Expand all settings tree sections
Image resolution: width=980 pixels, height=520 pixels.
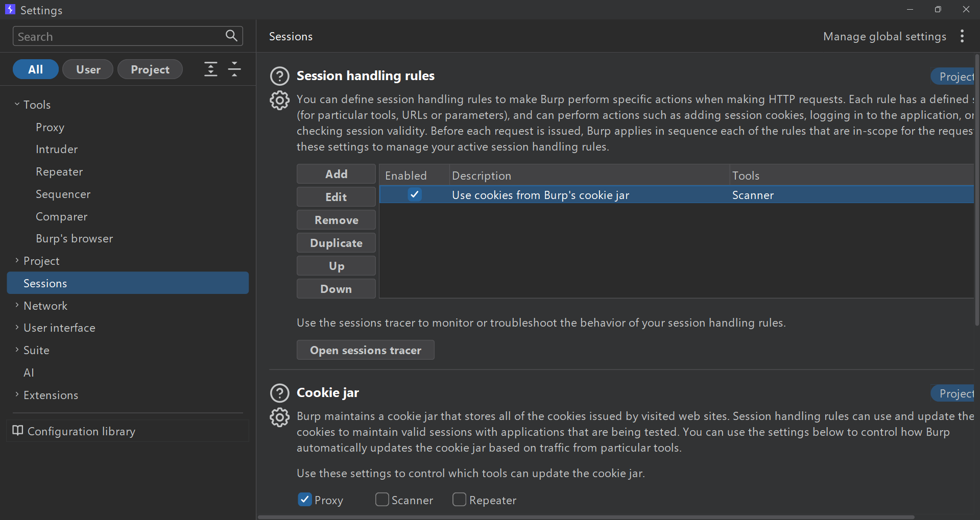point(210,69)
